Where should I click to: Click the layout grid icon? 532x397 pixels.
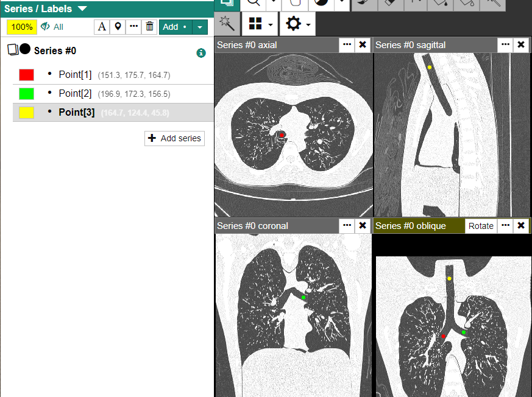[255, 24]
